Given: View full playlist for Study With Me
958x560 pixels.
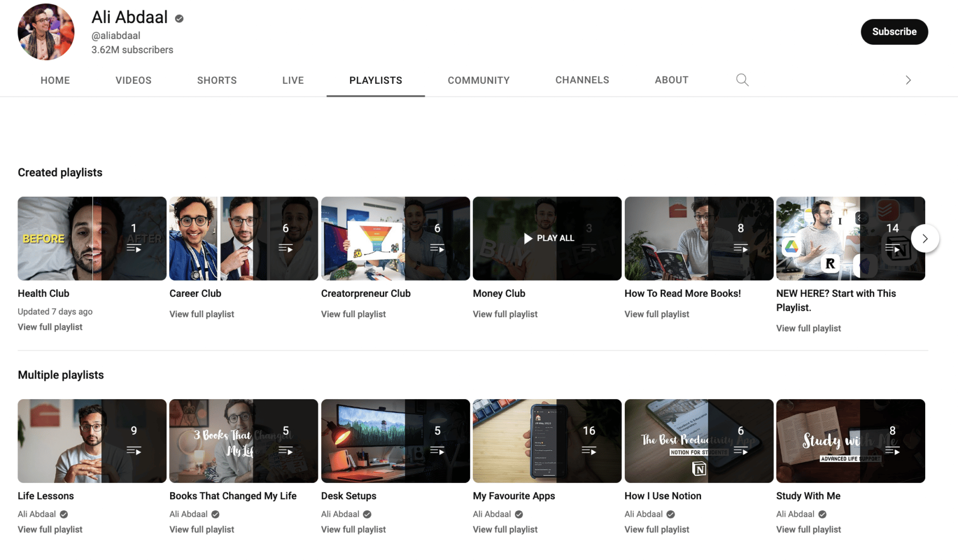Looking at the screenshot, I should (808, 529).
